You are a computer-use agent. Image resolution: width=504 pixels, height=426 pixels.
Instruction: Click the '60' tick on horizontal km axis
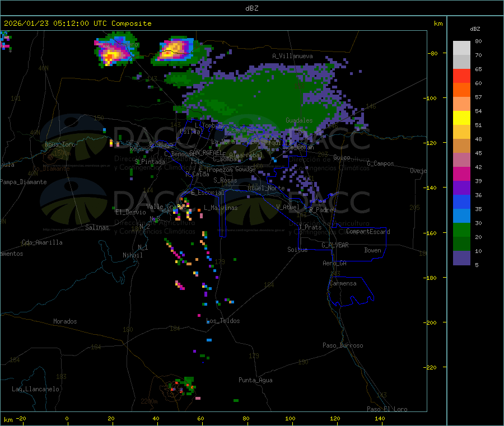[x=200, y=418]
